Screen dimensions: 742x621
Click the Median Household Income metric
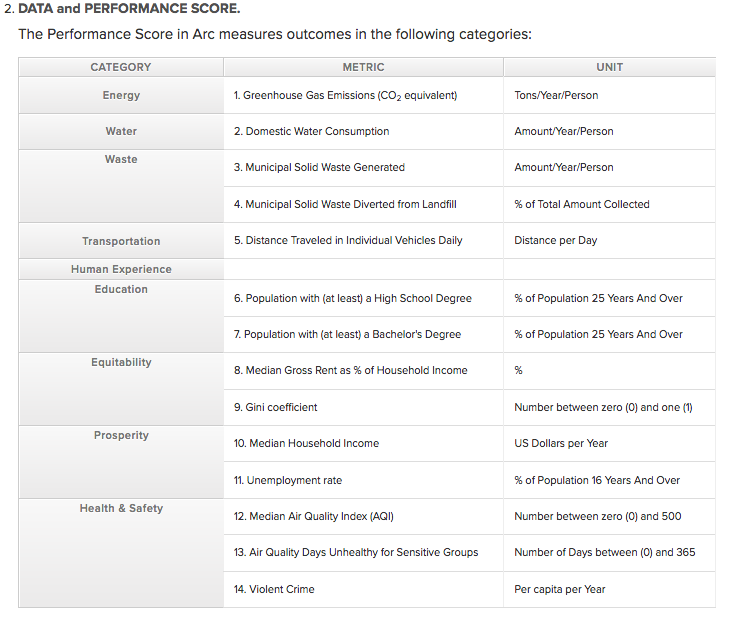tap(306, 443)
